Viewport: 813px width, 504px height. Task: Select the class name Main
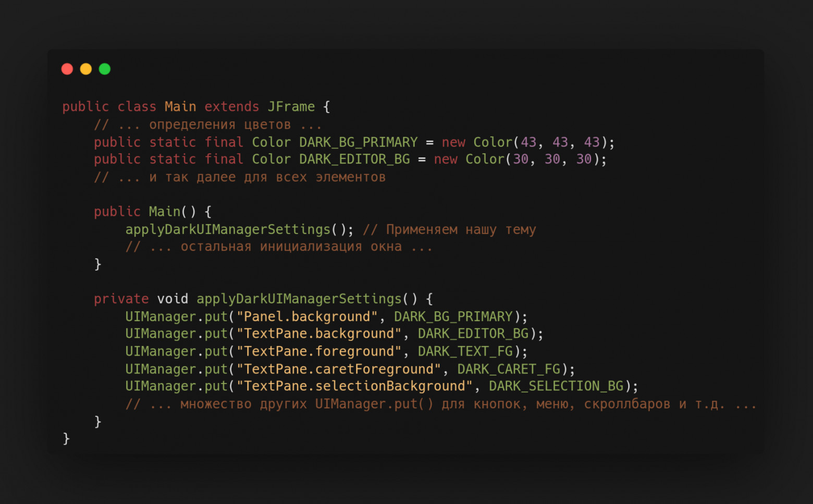(180, 106)
